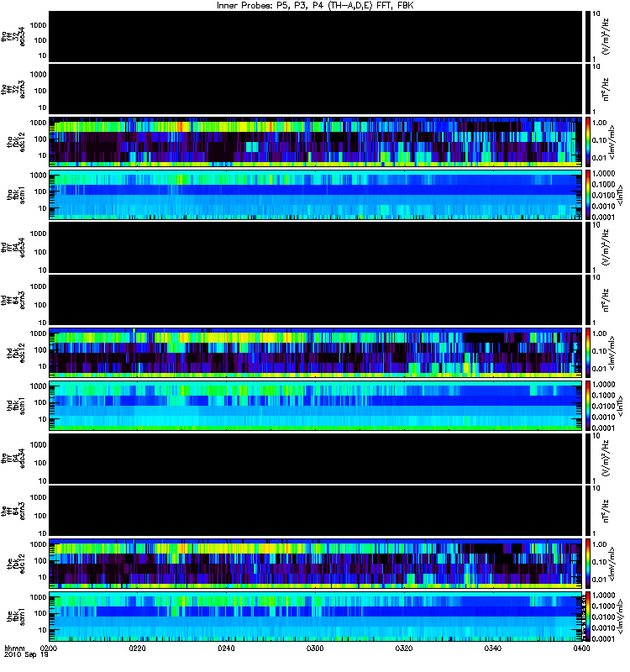
Task: Click the 0.01 color bar value of the edc12
Action: click(599, 580)
